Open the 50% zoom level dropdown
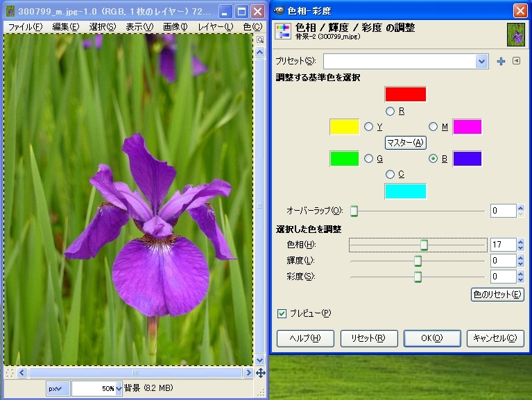Image resolution: width=532 pixels, height=400 pixels. (119, 388)
